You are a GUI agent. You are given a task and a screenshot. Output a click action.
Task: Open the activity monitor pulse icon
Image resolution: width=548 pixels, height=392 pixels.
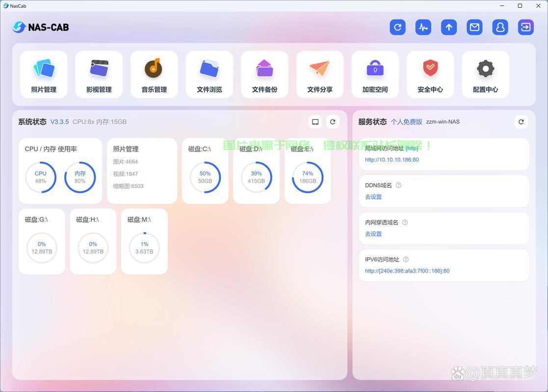coord(423,27)
